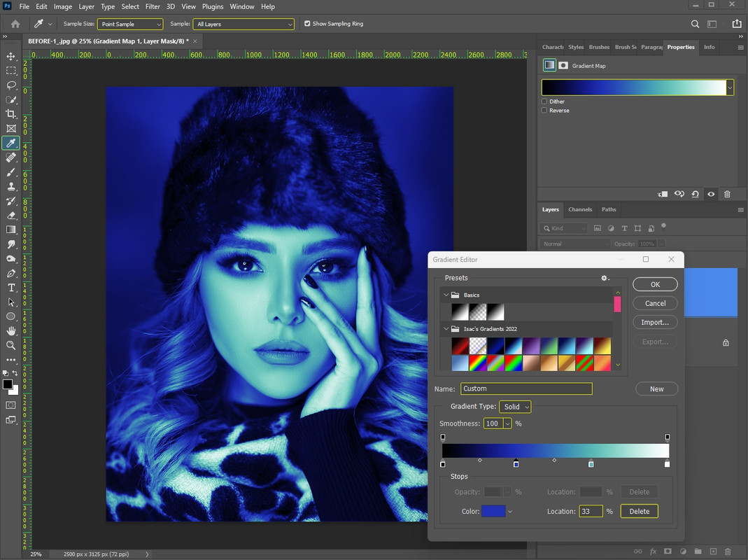748x560 pixels.
Task: Open the Filter menu
Action: click(x=153, y=7)
